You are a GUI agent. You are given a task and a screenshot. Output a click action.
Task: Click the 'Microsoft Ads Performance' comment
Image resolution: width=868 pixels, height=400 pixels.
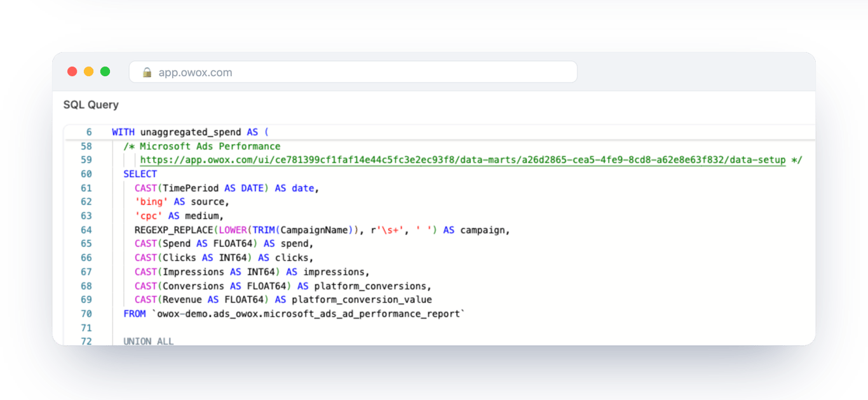(210, 146)
